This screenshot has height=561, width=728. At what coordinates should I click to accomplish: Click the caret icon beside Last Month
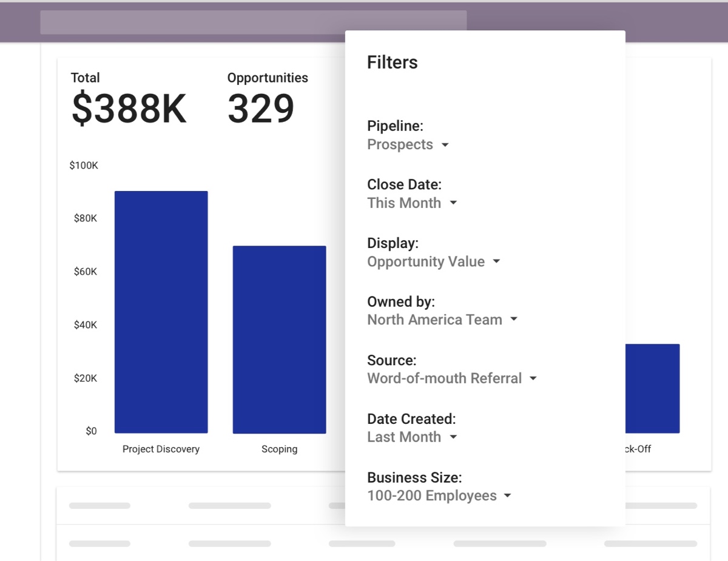[x=453, y=437]
